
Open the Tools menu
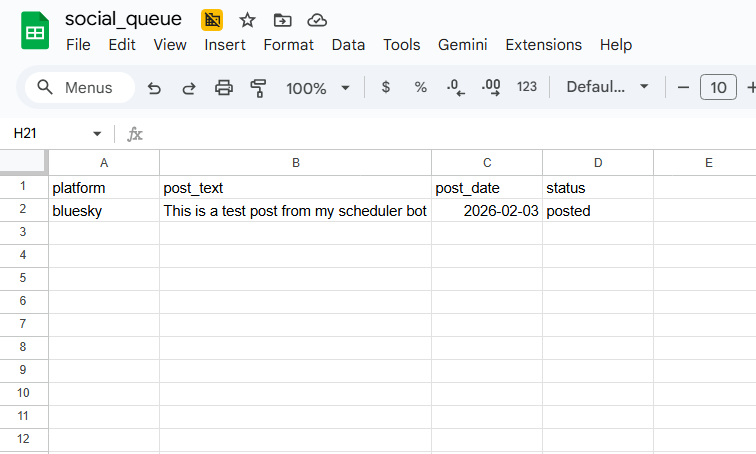coord(402,45)
